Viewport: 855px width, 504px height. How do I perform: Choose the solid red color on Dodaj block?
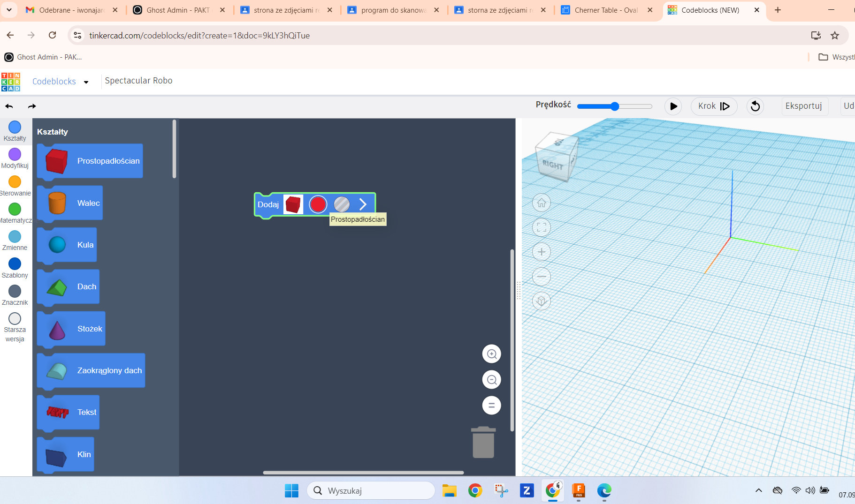click(x=318, y=204)
